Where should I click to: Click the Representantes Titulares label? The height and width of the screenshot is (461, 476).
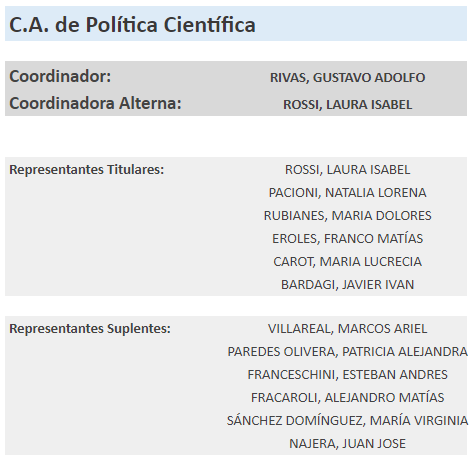(x=87, y=169)
